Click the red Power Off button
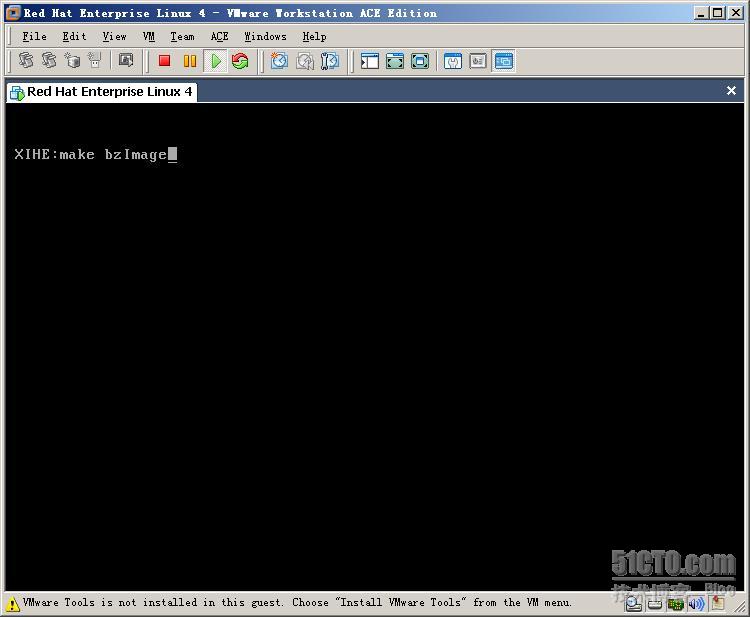The width and height of the screenshot is (750, 617). point(165,61)
